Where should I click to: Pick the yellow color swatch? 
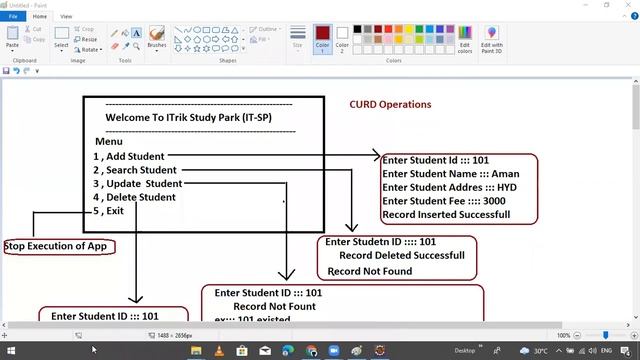click(409, 29)
